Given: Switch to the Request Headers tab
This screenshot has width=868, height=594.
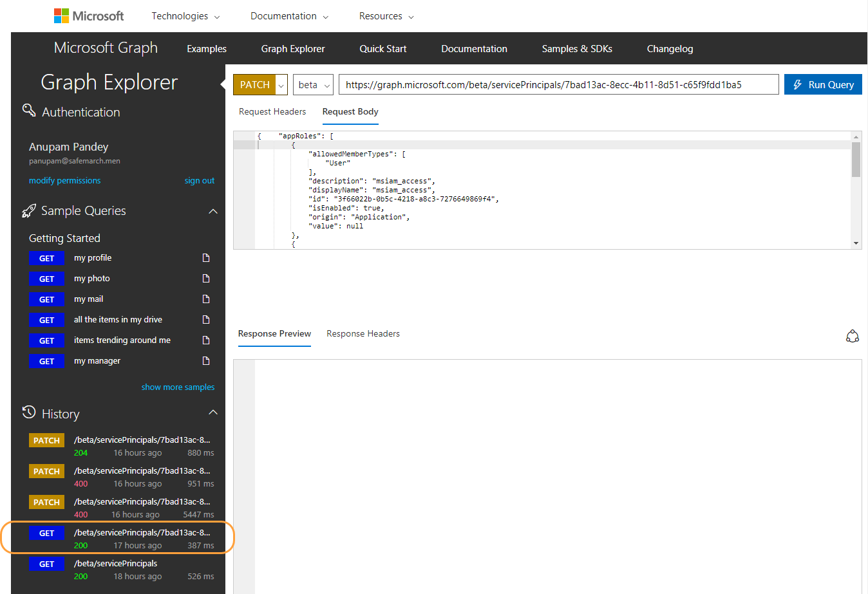Looking at the screenshot, I should (272, 112).
